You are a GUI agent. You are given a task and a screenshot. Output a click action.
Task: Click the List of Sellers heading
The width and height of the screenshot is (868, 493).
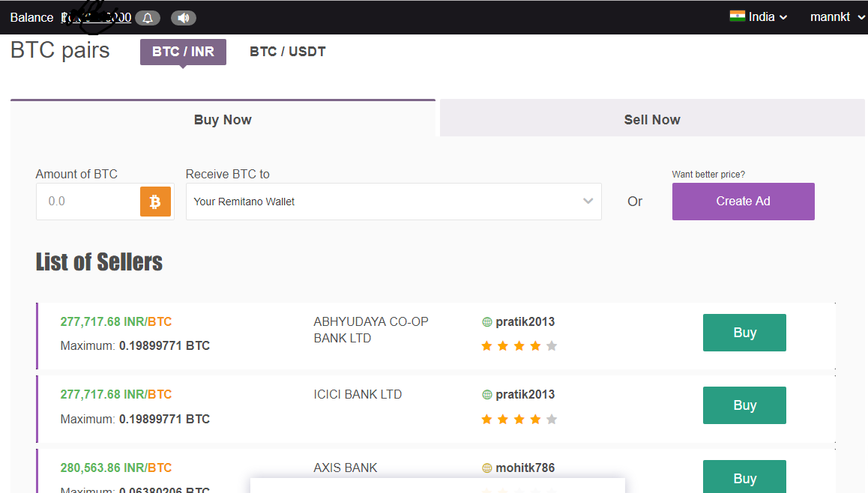point(99,261)
